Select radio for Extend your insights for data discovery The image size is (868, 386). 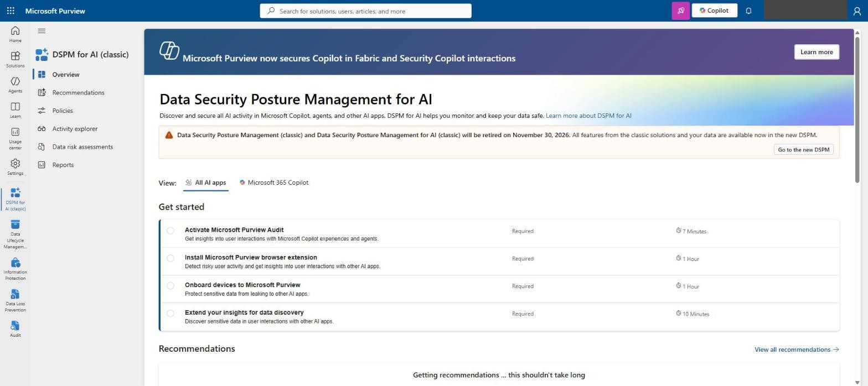tap(170, 314)
